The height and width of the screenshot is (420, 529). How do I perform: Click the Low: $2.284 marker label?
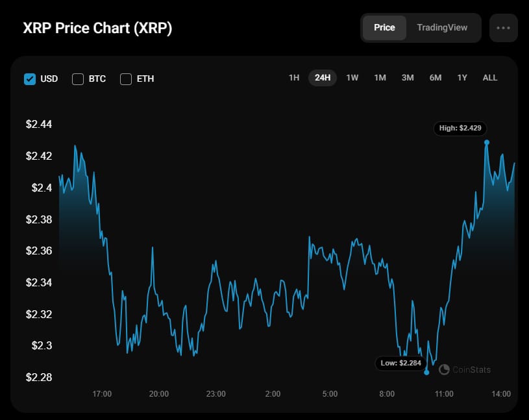(401, 363)
